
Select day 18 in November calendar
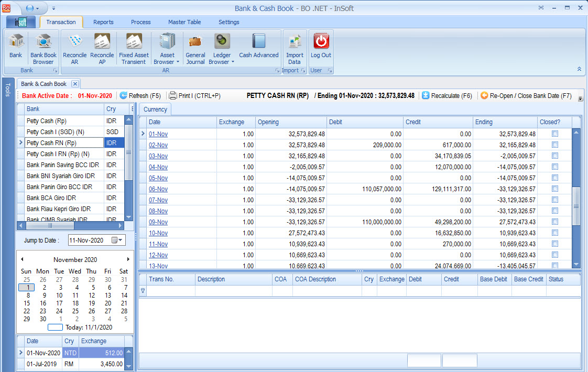(75, 303)
